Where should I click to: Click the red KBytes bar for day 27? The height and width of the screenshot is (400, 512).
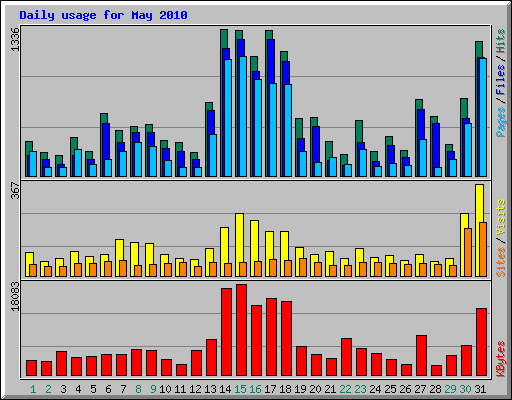tap(422, 356)
